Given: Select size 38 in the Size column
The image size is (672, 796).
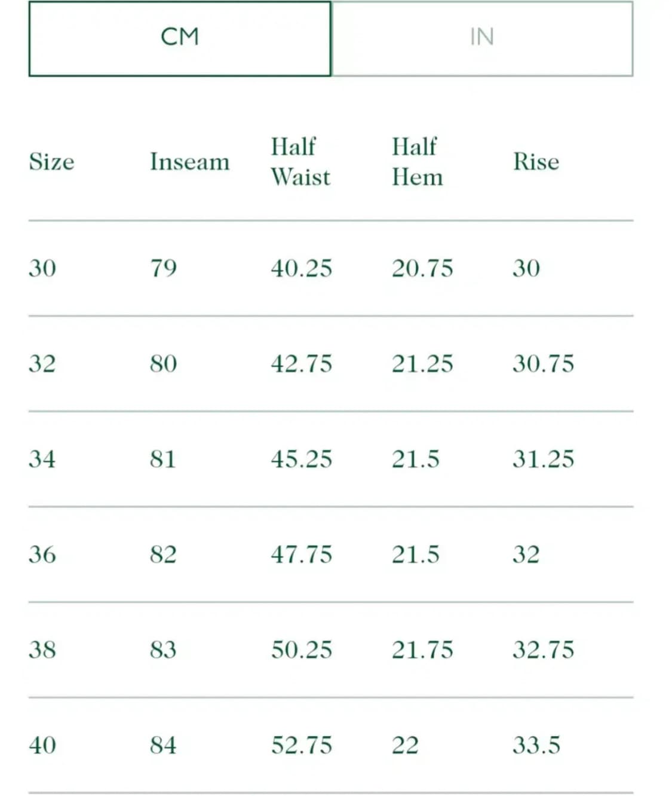Looking at the screenshot, I should coord(42,650).
